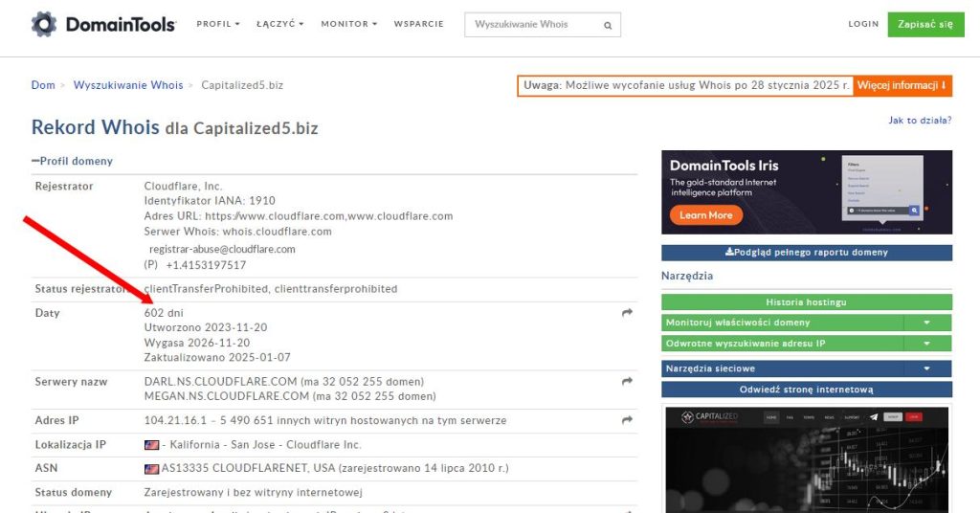The width and height of the screenshot is (980, 513).
Task: Click the Capitalized5.biz breadcrumb text
Action: point(242,85)
